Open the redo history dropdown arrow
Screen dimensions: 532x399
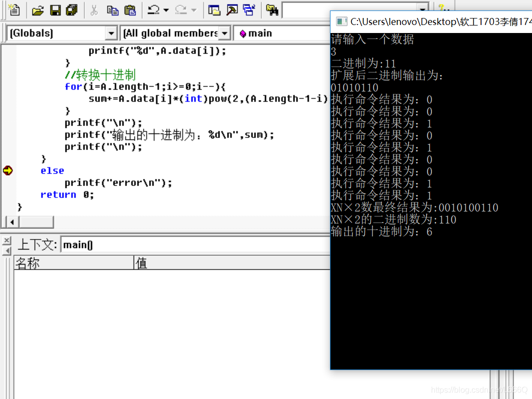point(194,10)
